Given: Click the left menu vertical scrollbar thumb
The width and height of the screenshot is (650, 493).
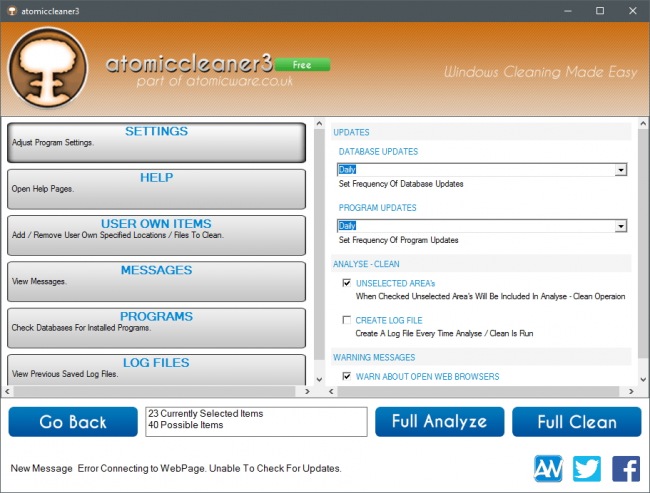Looking at the screenshot, I should [x=319, y=245].
